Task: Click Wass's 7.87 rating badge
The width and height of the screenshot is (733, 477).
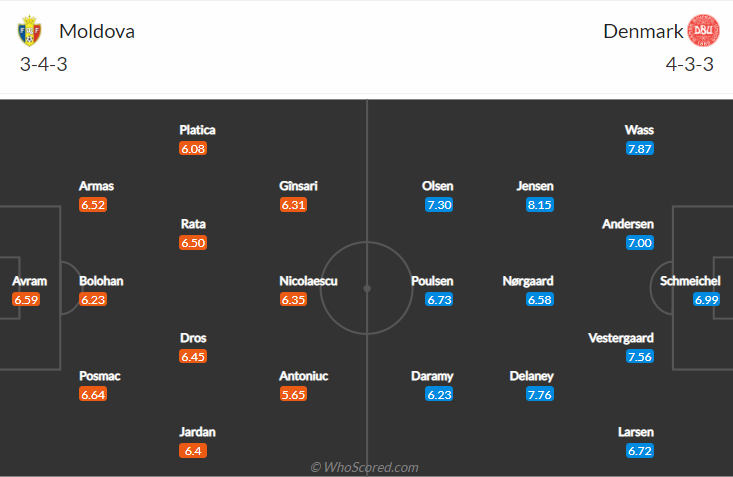Action: pyautogui.click(x=640, y=149)
